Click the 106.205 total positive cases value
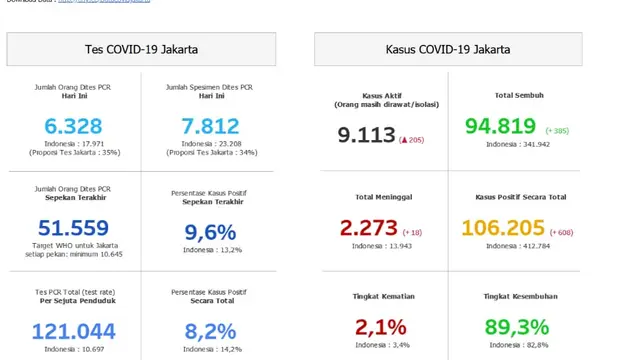 tap(503, 227)
